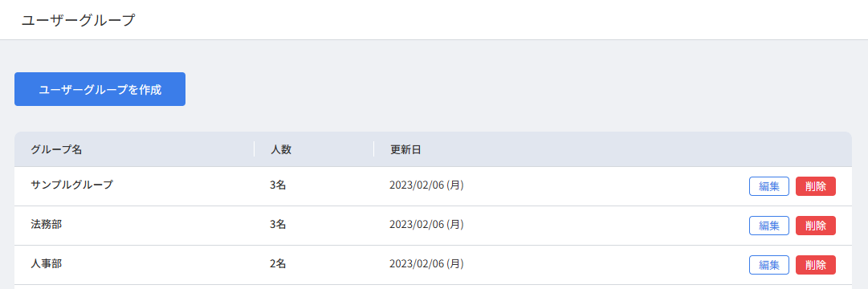Edit the サンプルグループ row

(769, 186)
